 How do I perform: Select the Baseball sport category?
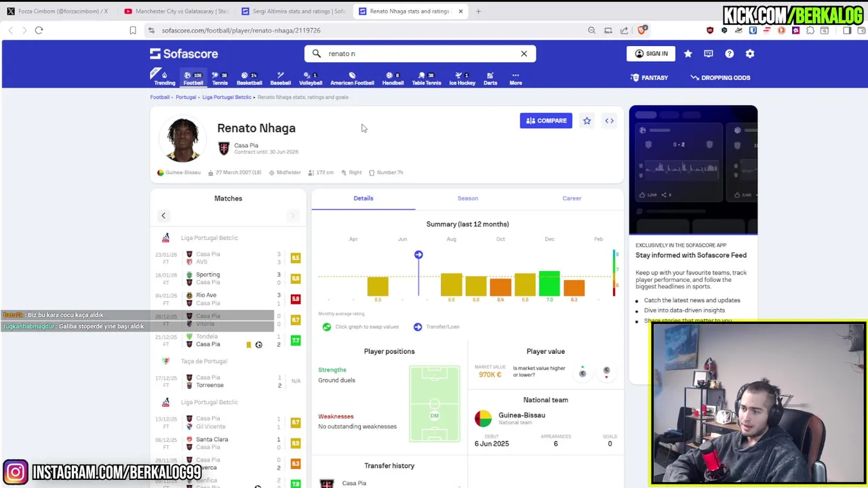tap(280, 78)
